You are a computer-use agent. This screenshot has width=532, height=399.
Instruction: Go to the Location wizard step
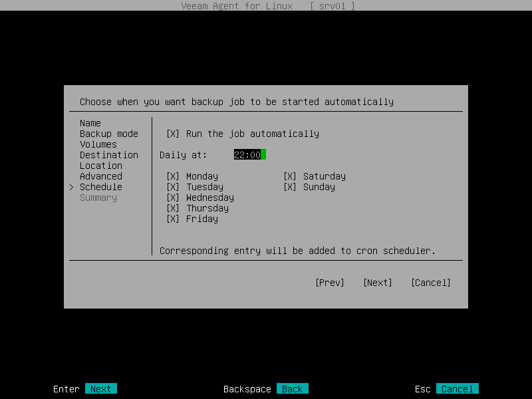pyautogui.click(x=101, y=166)
